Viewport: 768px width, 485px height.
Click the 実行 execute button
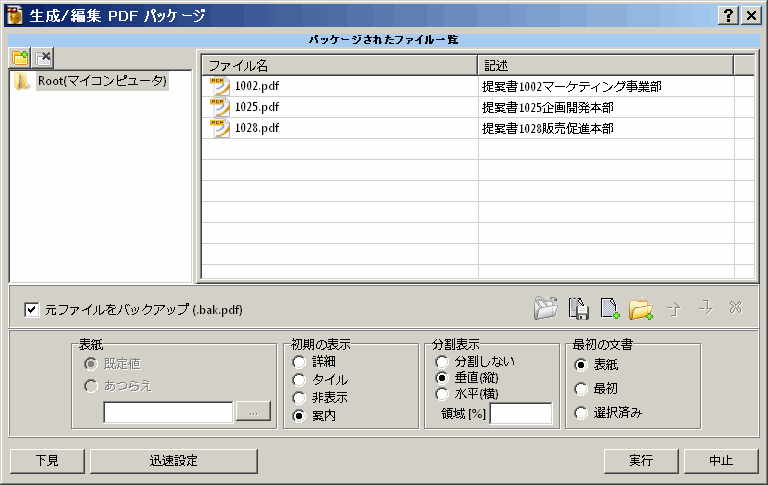tap(641, 461)
